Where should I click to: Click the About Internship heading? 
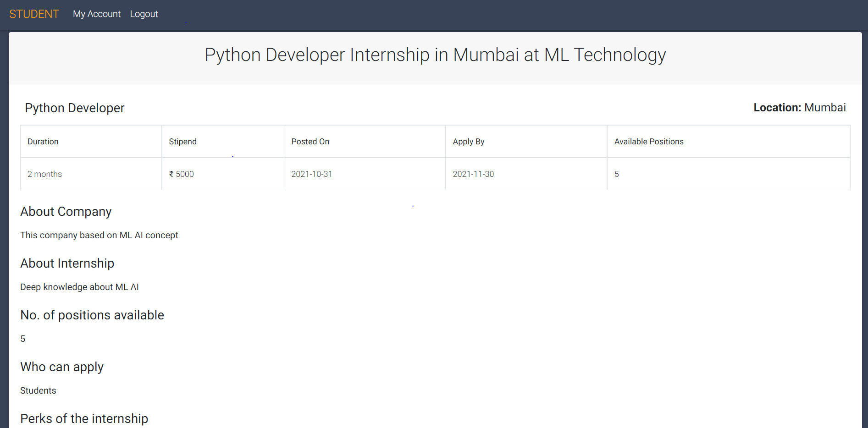click(x=67, y=263)
